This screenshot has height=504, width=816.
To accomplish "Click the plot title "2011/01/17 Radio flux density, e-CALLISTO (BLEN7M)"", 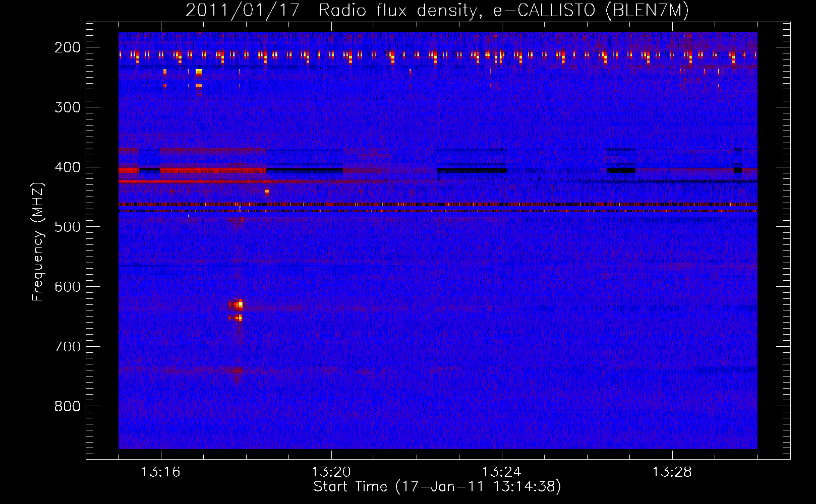I will [437, 11].
